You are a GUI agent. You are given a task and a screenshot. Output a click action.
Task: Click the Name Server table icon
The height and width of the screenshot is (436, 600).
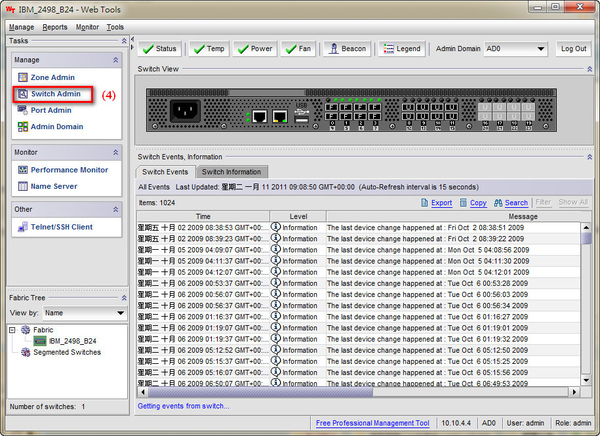23,186
